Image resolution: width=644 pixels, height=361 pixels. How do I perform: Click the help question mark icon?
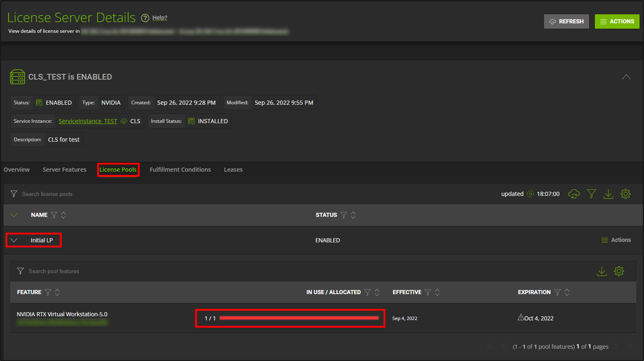click(x=145, y=18)
